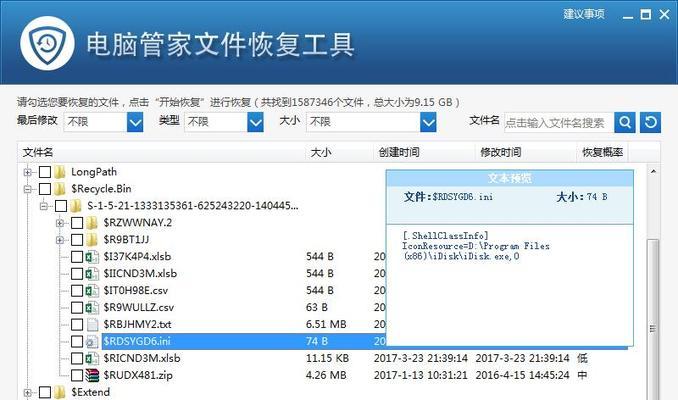
Task: Click the 4.26 MB size cell
Action: tap(326, 375)
